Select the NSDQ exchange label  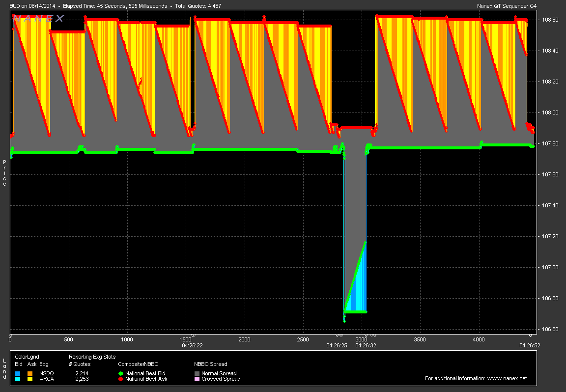[x=47, y=374]
